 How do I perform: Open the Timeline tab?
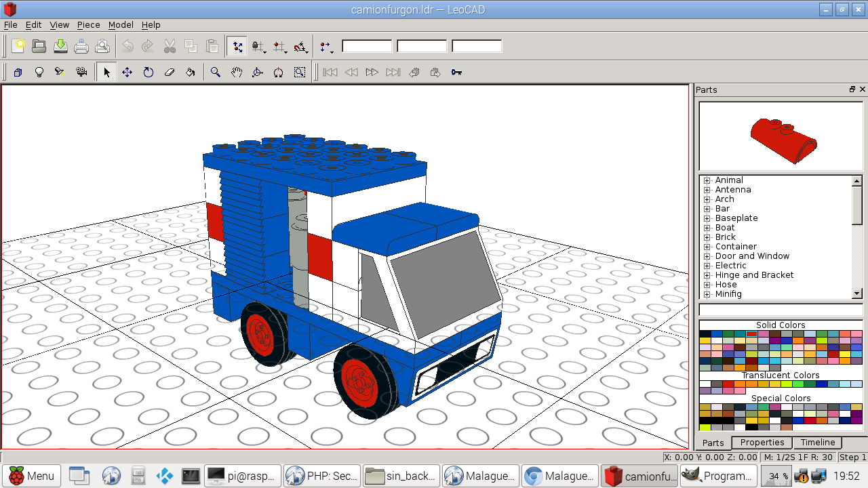(817, 443)
